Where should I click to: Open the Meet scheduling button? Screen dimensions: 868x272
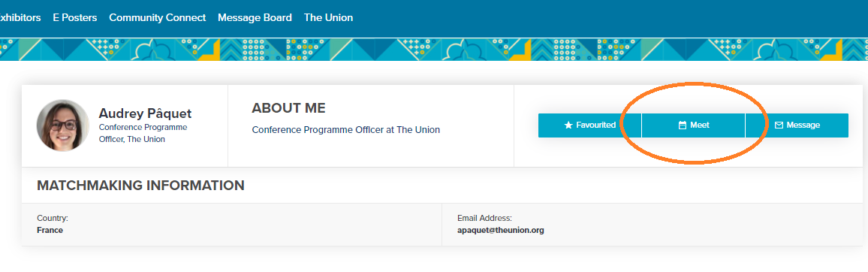pos(693,125)
